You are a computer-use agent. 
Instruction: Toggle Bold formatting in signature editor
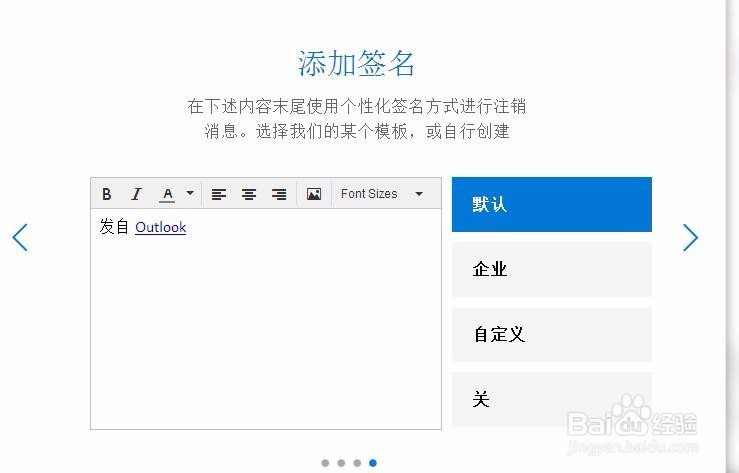point(107,194)
